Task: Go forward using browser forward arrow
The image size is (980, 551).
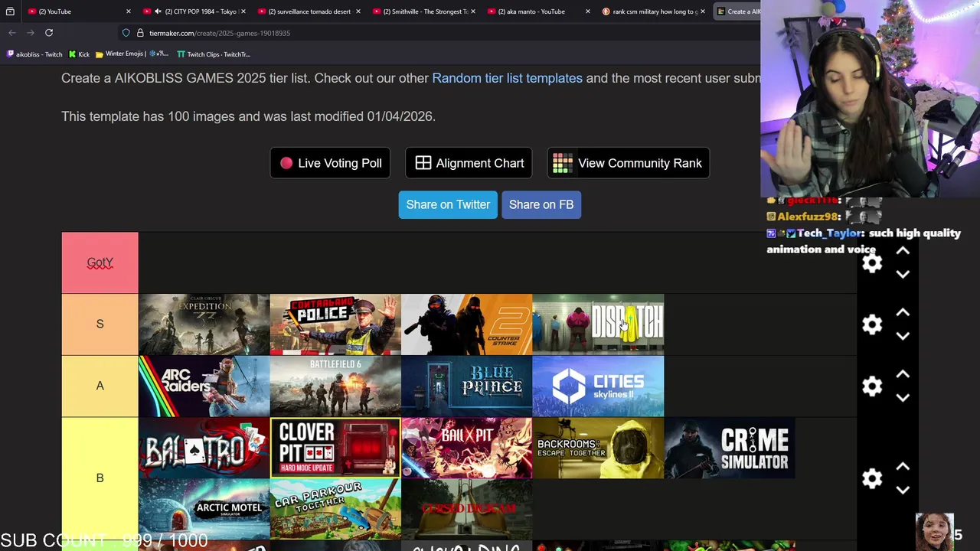Action: (31, 33)
